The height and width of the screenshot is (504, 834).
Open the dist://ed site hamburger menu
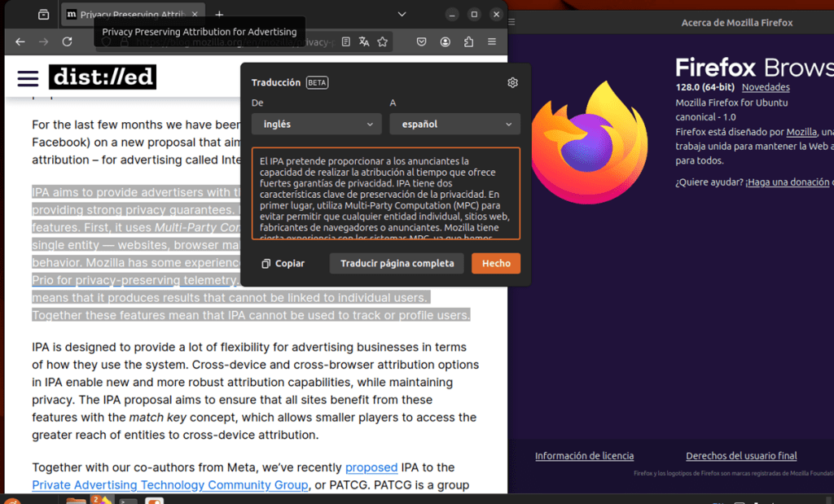(x=27, y=77)
